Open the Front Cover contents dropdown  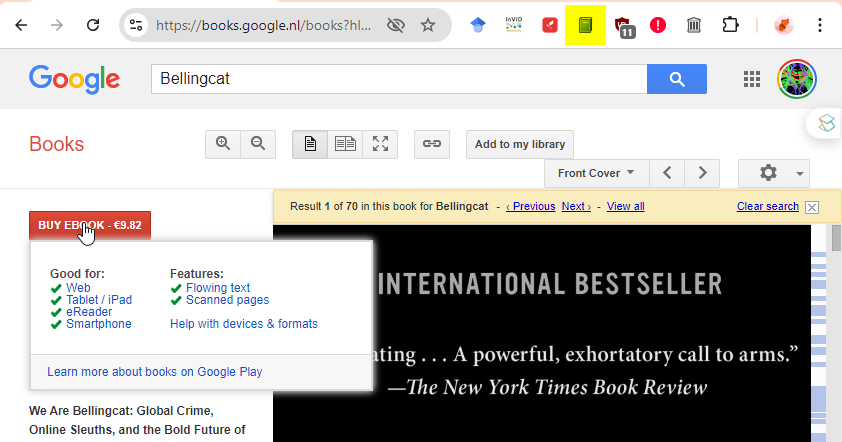click(x=597, y=173)
